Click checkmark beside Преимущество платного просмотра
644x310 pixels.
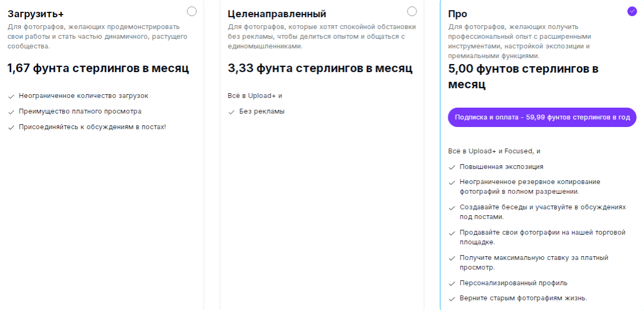(11, 112)
